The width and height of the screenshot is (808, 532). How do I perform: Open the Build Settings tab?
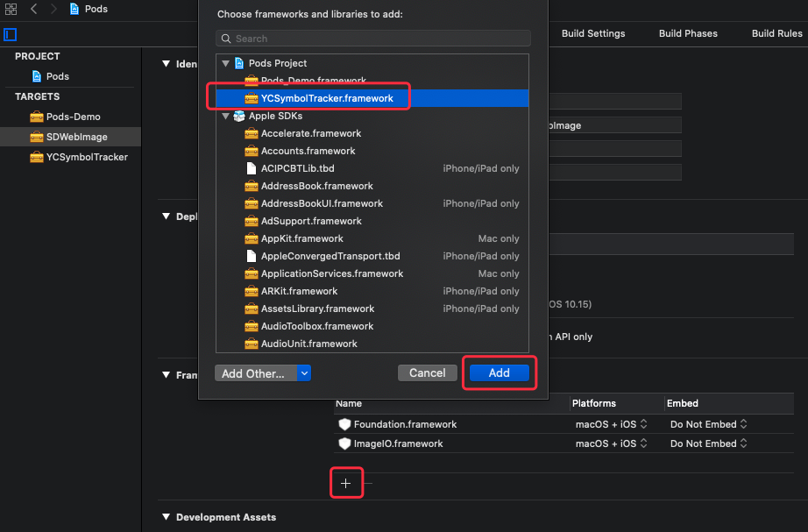pyautogui.click(x=593, y=33)
